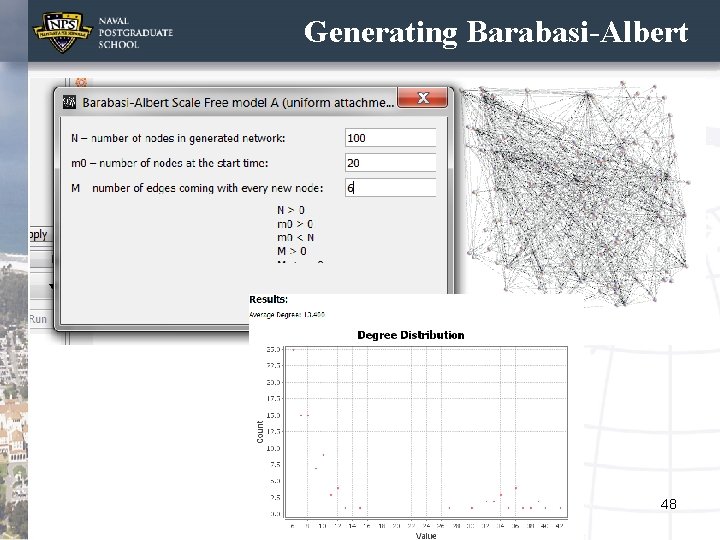
Task: Click the N number of nodes field
Action: point(390,138)
